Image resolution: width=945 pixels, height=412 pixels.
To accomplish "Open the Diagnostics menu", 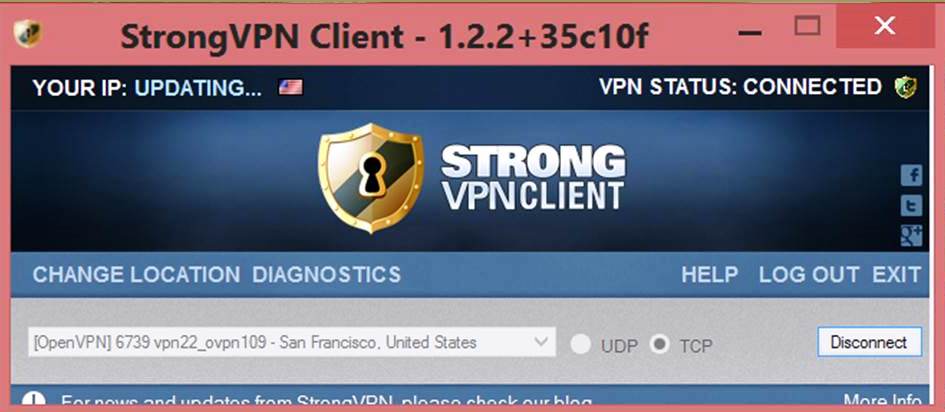I will (x=326, y=275).
